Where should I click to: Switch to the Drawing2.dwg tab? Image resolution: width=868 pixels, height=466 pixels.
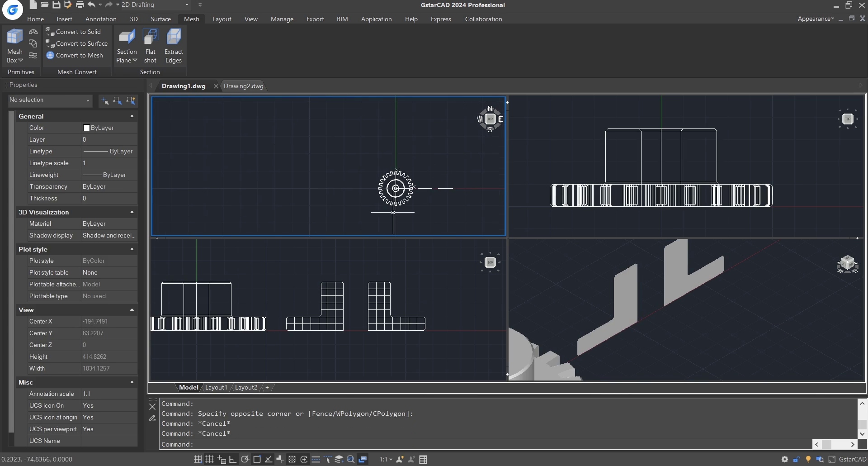point(243,86)
